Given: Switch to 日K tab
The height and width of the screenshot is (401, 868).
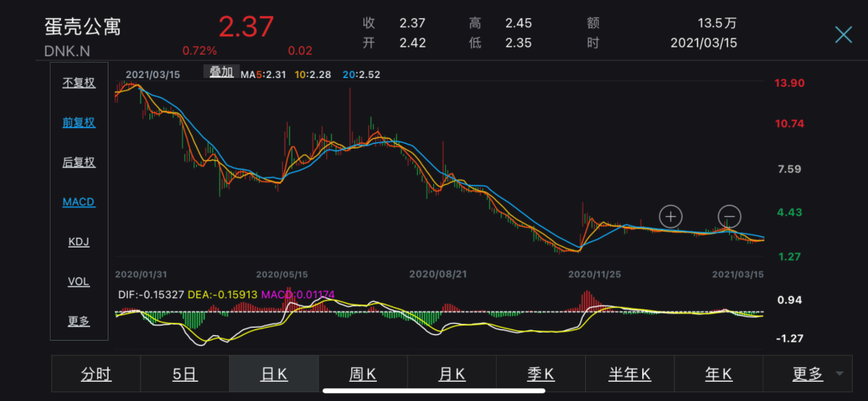Looking at the screenshot, I should point(274,374).
